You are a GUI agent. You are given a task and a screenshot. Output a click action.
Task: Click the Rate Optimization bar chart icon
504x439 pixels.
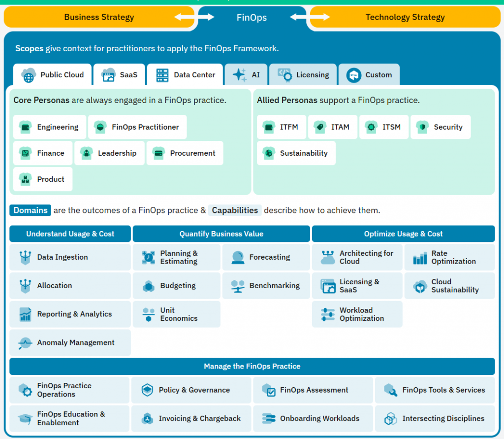(x=420, y=258)
